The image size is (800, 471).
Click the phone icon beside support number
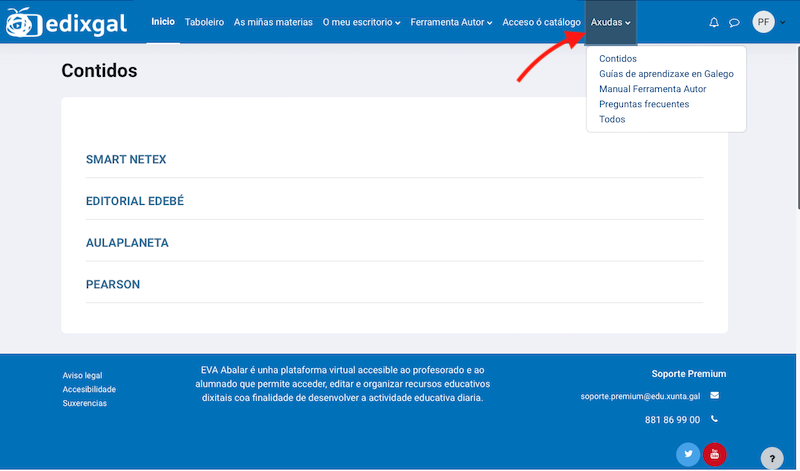tap(714, 420)
